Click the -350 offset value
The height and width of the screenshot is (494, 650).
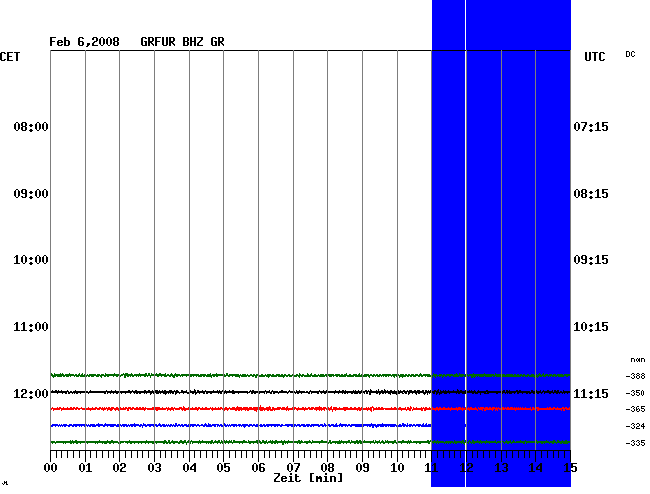[x=635, y=393]
